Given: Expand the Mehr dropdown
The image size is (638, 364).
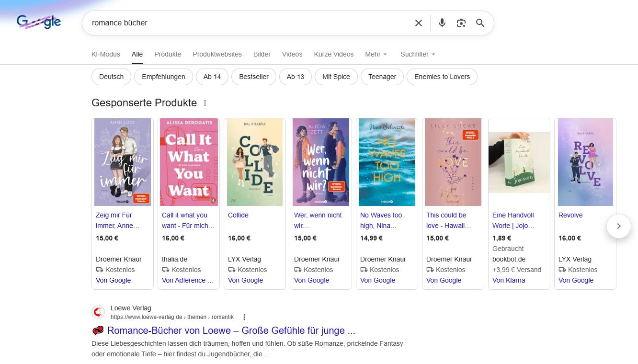Looking at the screenshot, I should click(x=376, y=54).
